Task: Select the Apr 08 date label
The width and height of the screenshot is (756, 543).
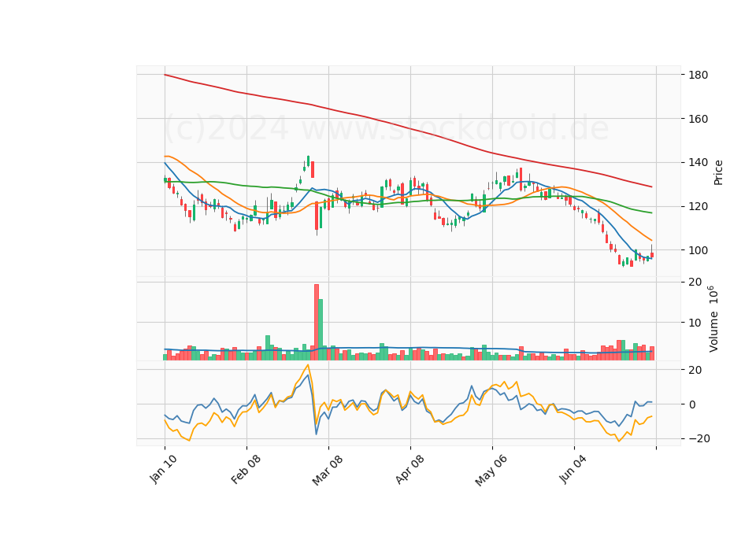Action: click(409, 469)
